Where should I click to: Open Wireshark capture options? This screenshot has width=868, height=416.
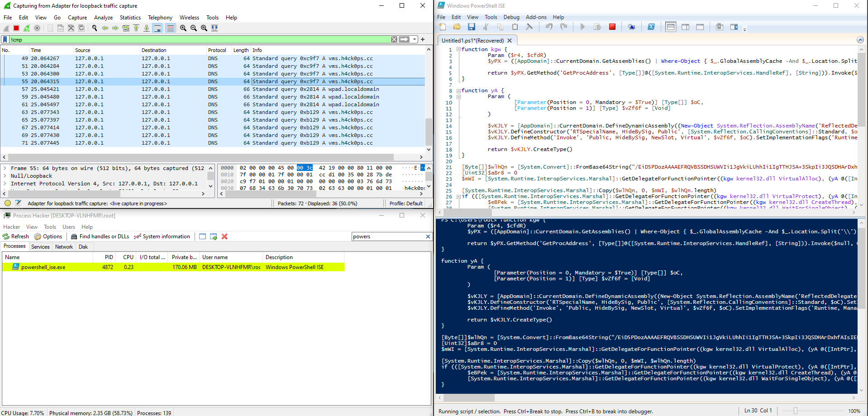[x=37, y=28]
